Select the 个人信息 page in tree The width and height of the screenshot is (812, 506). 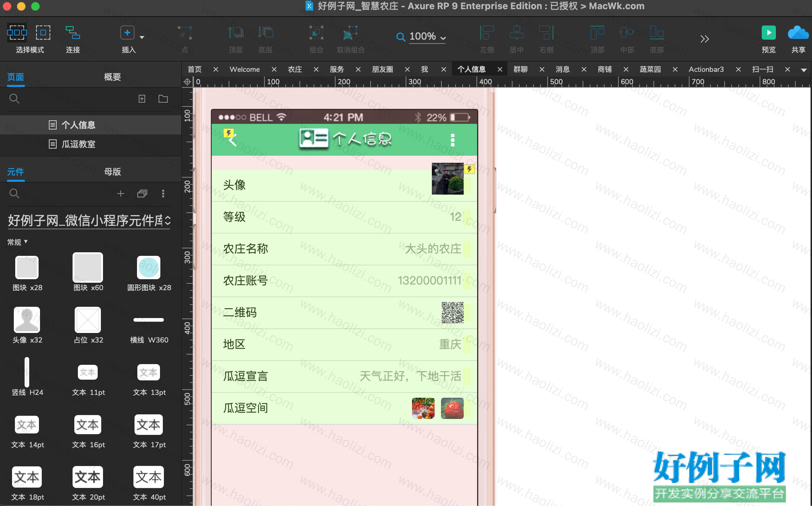pyautogui.click(x=91, y=125)
